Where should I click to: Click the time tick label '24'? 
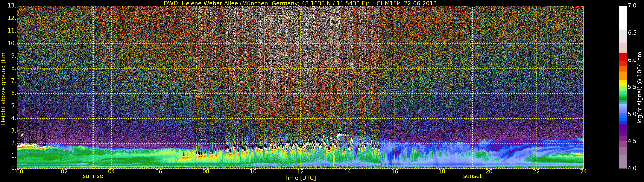[583, 172]
